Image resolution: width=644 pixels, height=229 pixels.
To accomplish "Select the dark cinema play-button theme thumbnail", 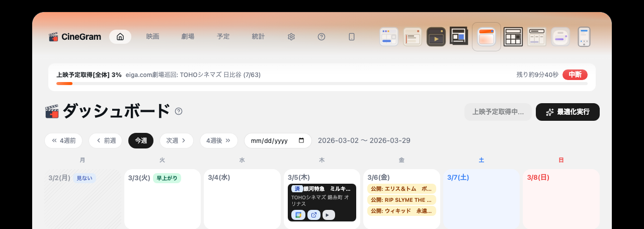I will click(436, 37).
